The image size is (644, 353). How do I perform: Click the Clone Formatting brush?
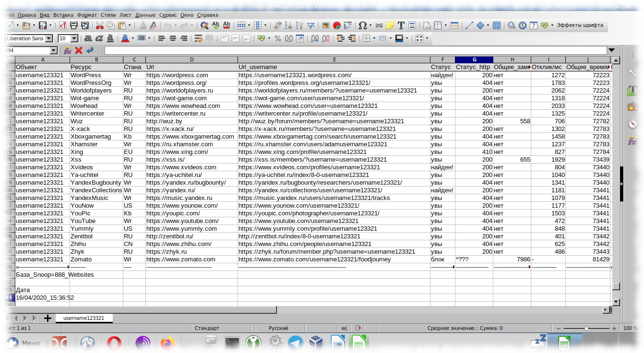click(142, 25)
